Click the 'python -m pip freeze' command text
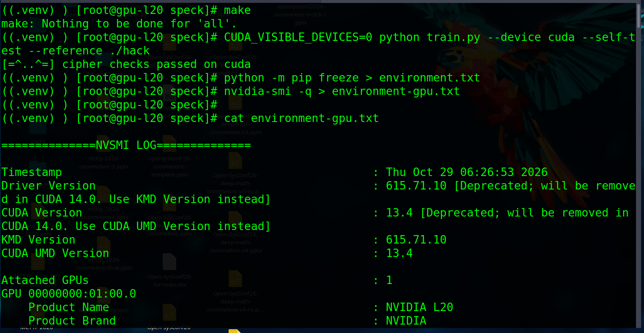This screenshot has width=644, height=333. point(291,78)
